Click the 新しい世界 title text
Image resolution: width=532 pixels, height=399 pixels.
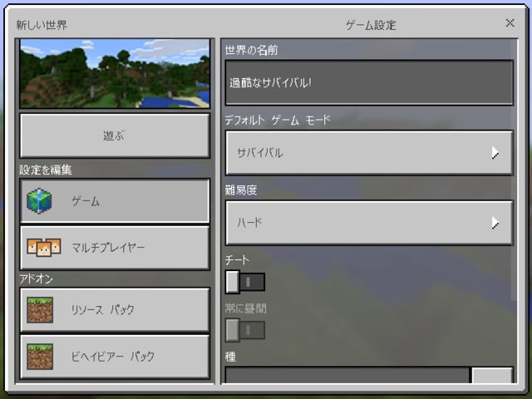[x=42, y=25]
